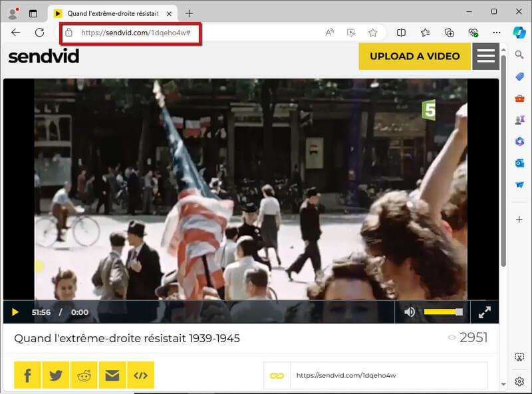The image size is (532, 394).
Task: Click the 2951 view count
Action: [x=473, y=337]
